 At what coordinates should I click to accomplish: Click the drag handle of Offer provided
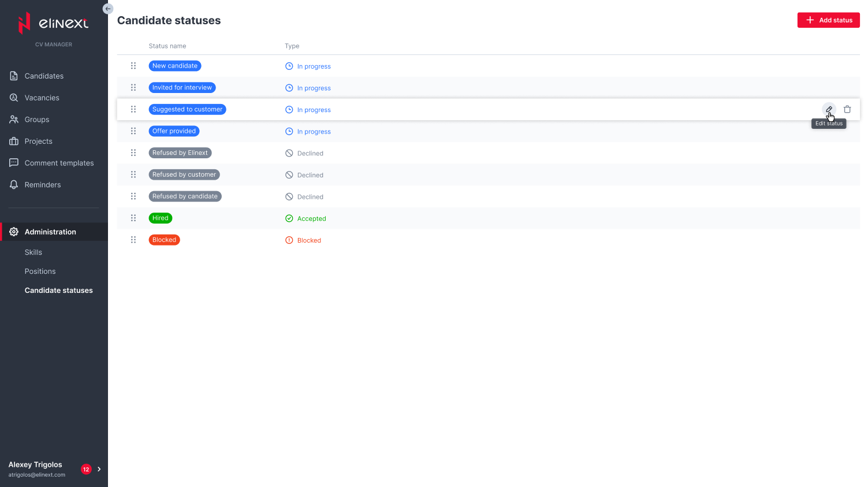[133, 131]
